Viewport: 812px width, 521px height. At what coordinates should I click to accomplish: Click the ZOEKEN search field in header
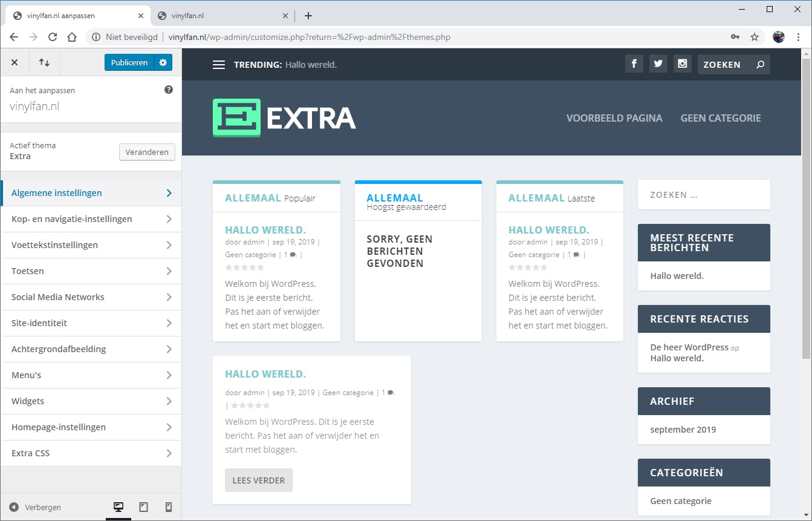pyautogui.click(x=726, y=65)
